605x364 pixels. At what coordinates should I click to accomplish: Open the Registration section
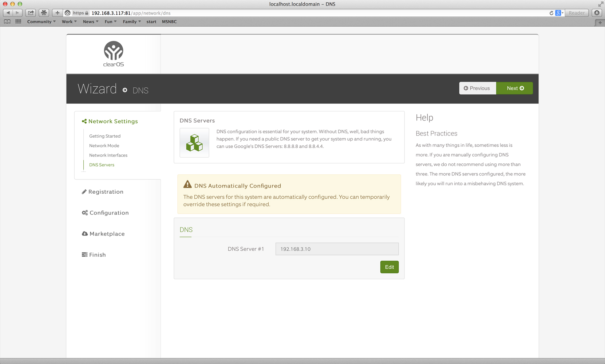103,192
